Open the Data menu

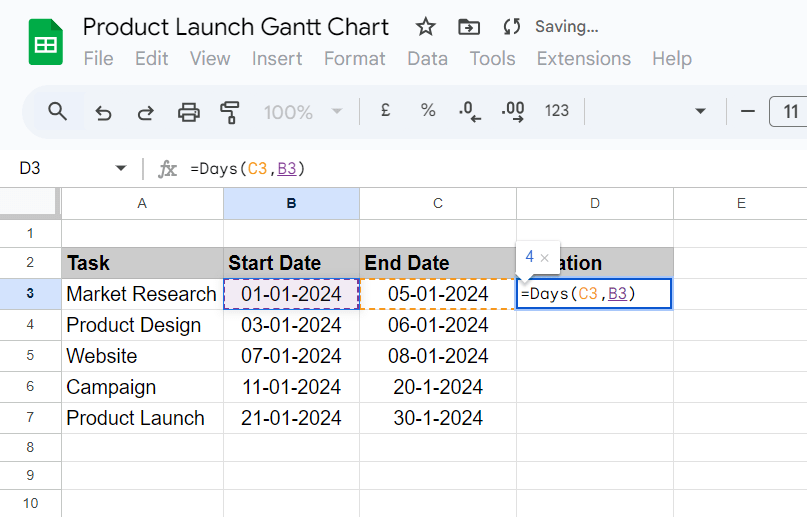click(x=427, y=59)
